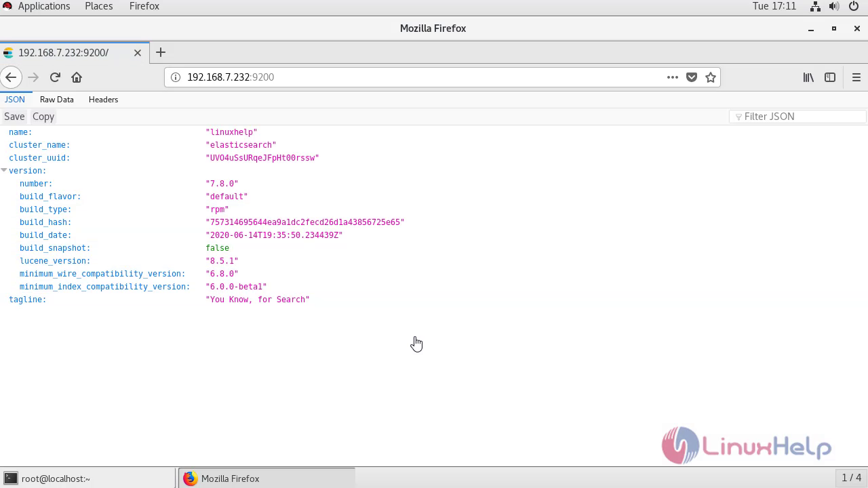Toggle the sidebars icon

click(x=830, y=77)
